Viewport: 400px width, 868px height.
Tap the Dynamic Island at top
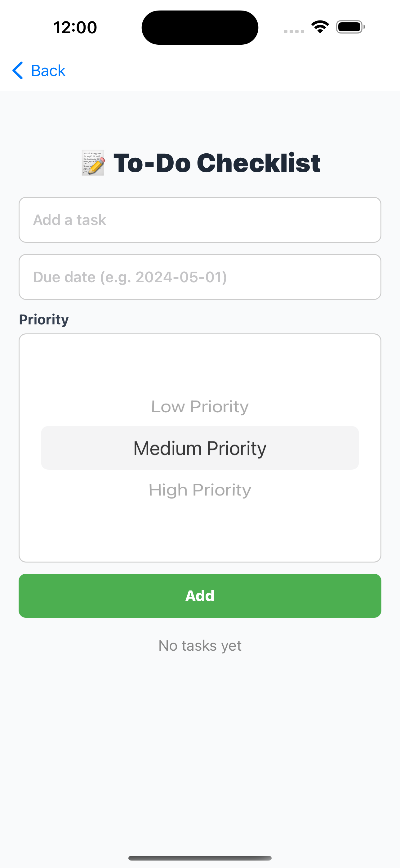(x=200, y=27)
